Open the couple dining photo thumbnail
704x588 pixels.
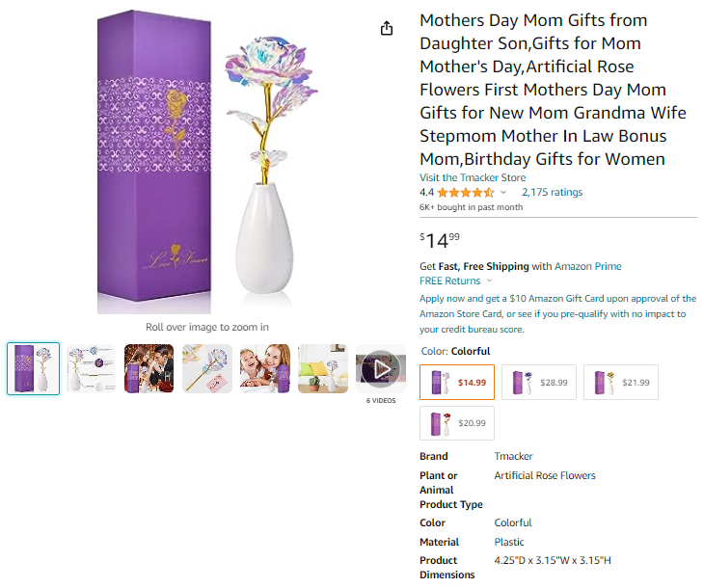click(149, 369)
